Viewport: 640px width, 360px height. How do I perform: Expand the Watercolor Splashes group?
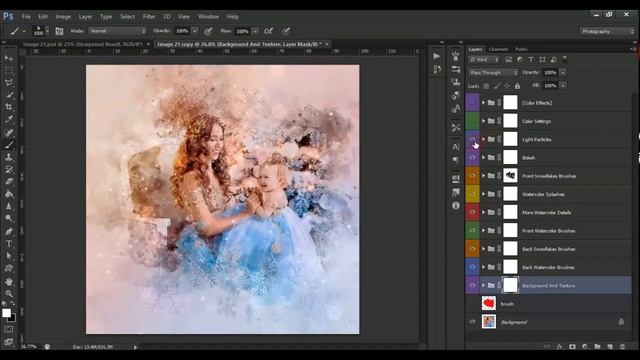pyautogui.click(x=483, y=194)
